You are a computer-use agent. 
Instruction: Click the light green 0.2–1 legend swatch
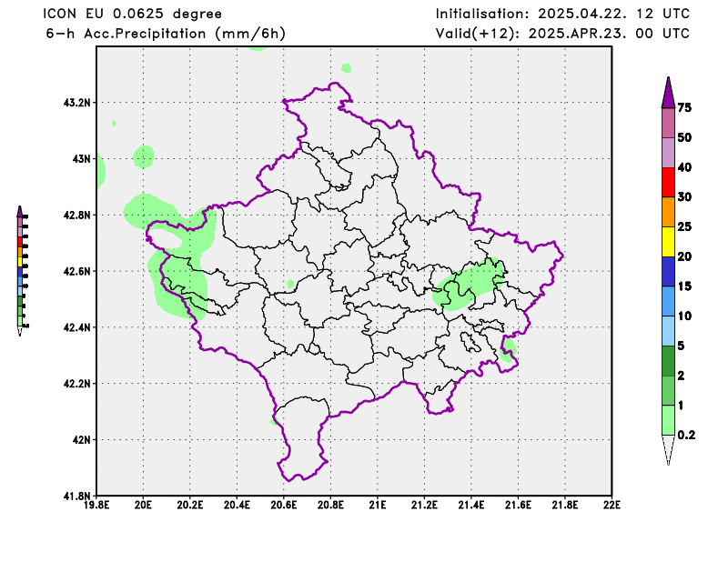pos(668,420)
